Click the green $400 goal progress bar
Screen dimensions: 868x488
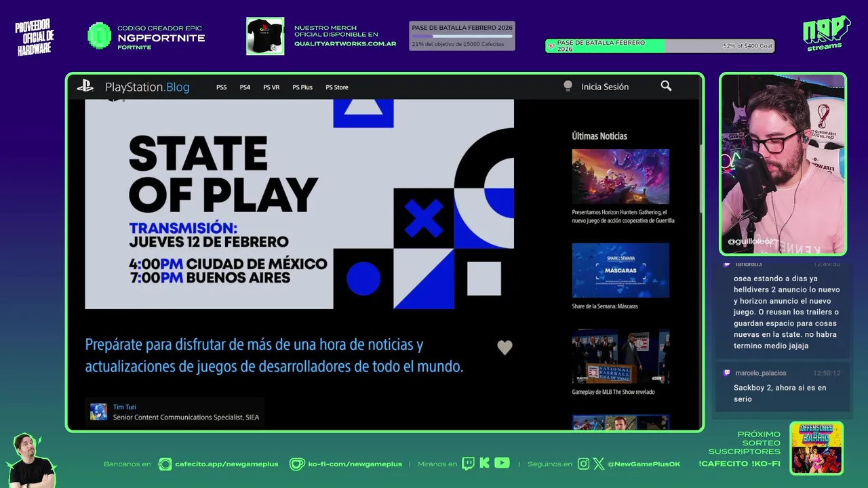pyautogui.click(x=660, y=46)
